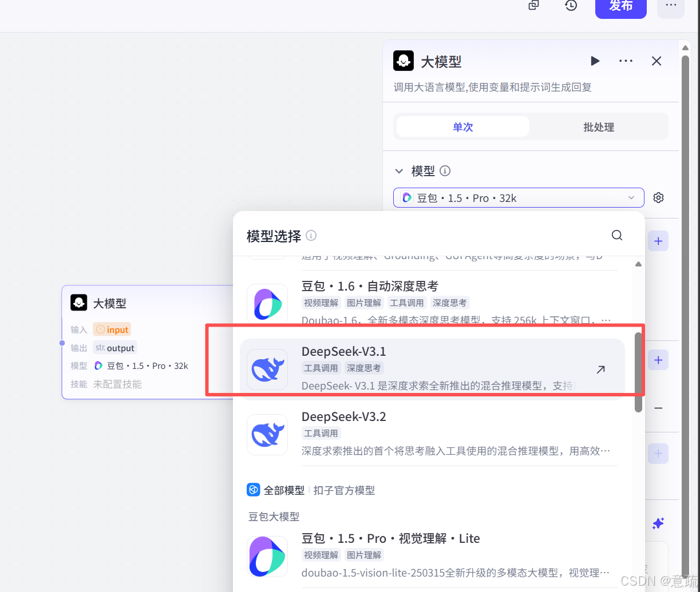700x592 pixels.
Task: Click the 大模型 node's left connection port
Action: click(x=62, y=343)
